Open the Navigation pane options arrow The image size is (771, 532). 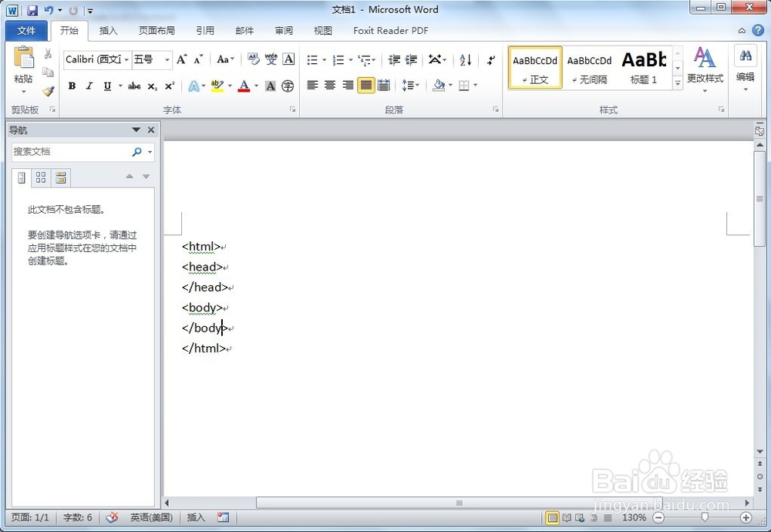(136, 130)
